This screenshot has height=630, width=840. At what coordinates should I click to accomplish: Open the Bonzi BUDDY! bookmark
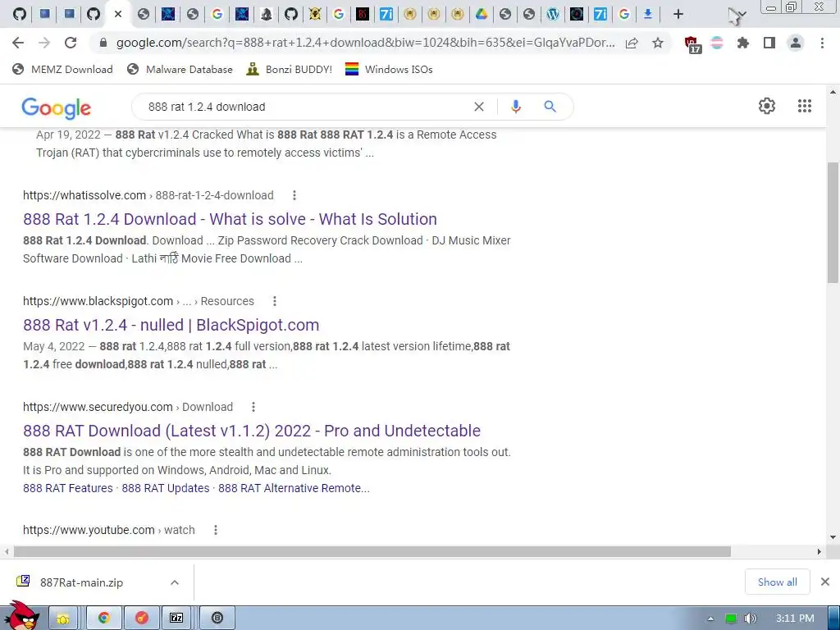(x=290, y=69)
